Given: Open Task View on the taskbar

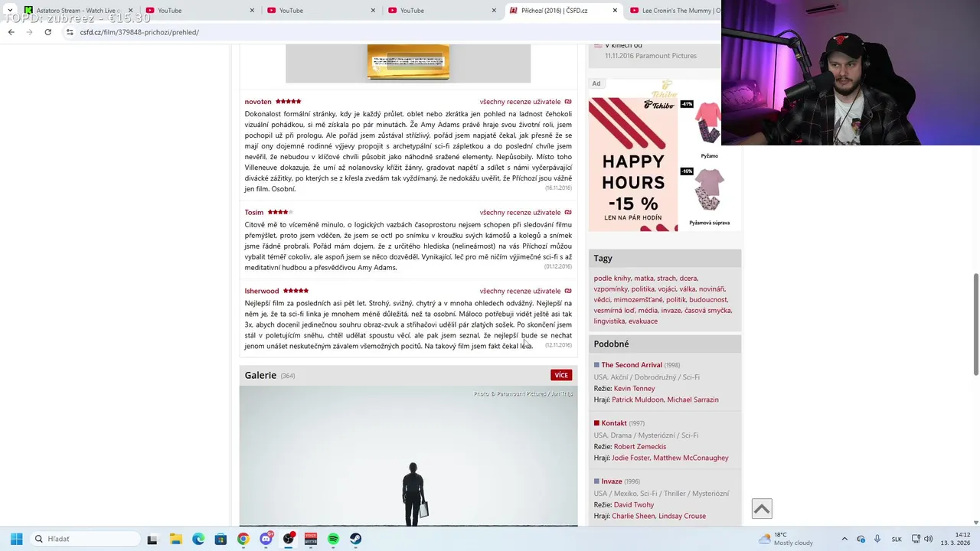Looking at the screenshot, I should point(152,539).
